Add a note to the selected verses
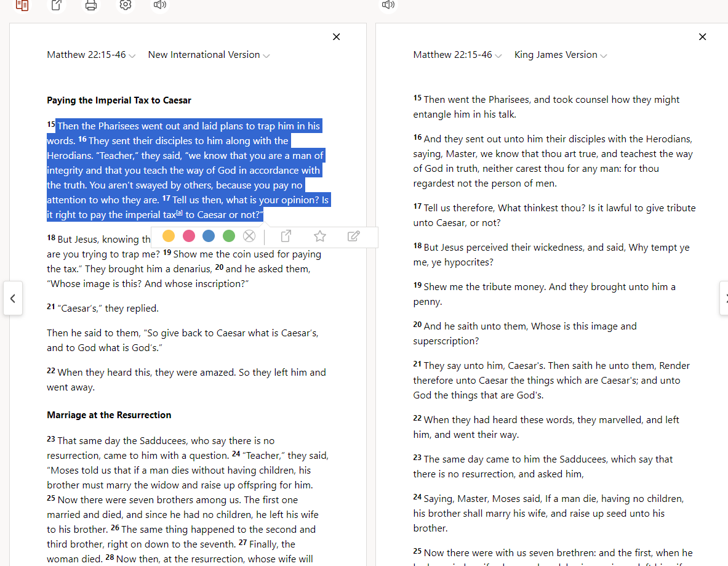The image size is (728, 566). coord(353,236)
